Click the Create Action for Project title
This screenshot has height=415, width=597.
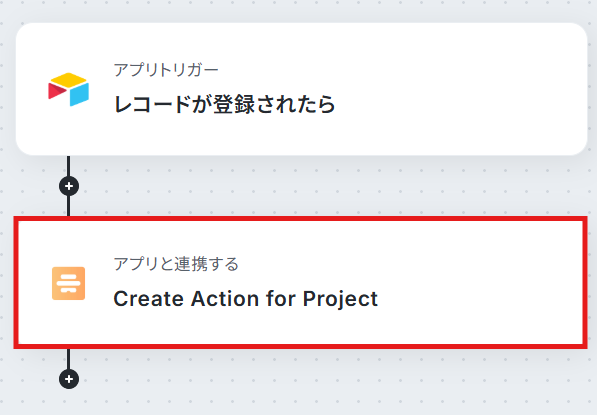pos(246,298)
